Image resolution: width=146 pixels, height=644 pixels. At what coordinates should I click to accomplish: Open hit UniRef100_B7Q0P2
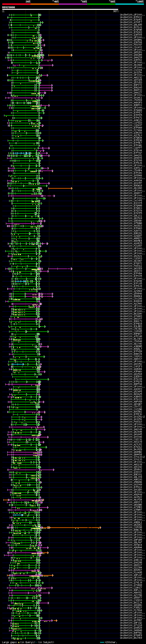pos(131,20)
